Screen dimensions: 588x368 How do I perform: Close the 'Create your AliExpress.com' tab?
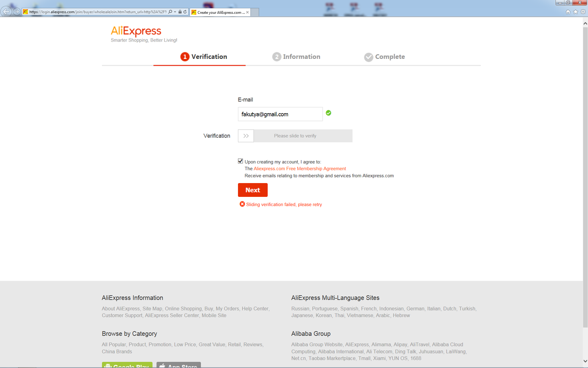(248, 12)
